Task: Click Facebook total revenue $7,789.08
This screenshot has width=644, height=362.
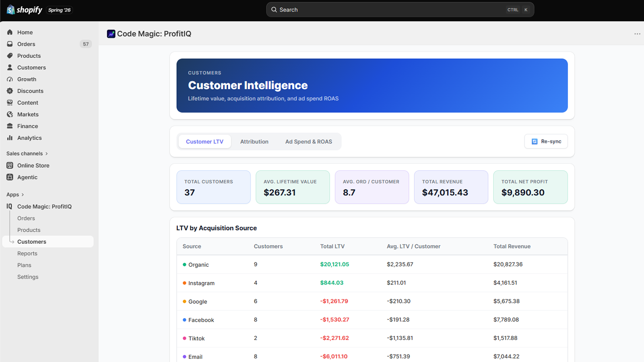Action: pyautogui.click(x=506, y=320)
